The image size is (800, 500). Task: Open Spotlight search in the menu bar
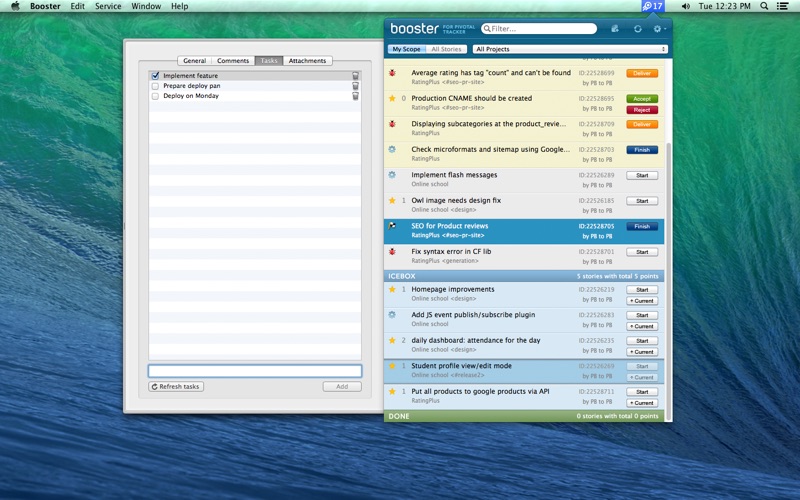pos(764,6)
